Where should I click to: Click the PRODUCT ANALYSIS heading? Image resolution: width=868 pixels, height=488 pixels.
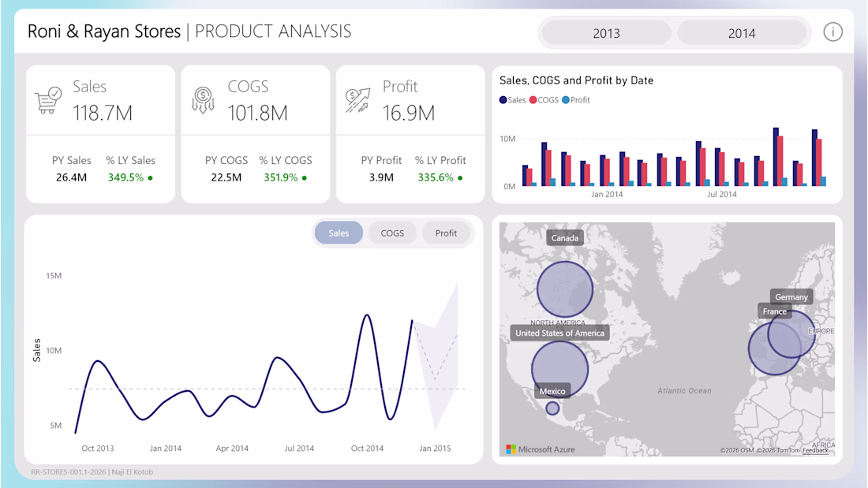point(273,32)
